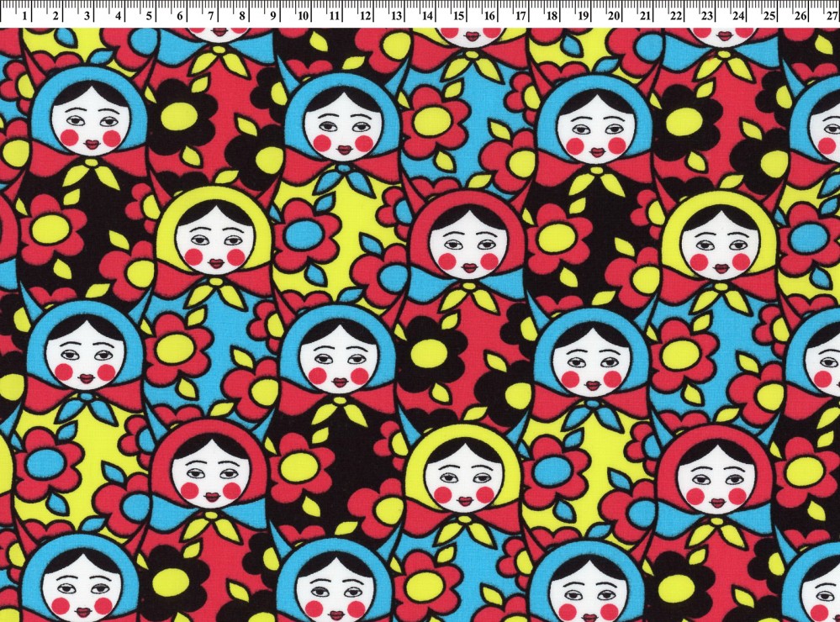Select the ruler number 18

pos(552,16)
